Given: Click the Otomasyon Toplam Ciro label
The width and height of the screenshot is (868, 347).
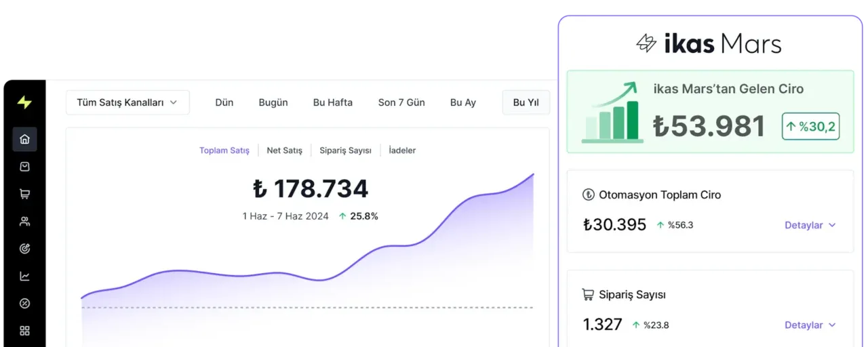Looking at the screenshot, I should click(x=660, y=195).
